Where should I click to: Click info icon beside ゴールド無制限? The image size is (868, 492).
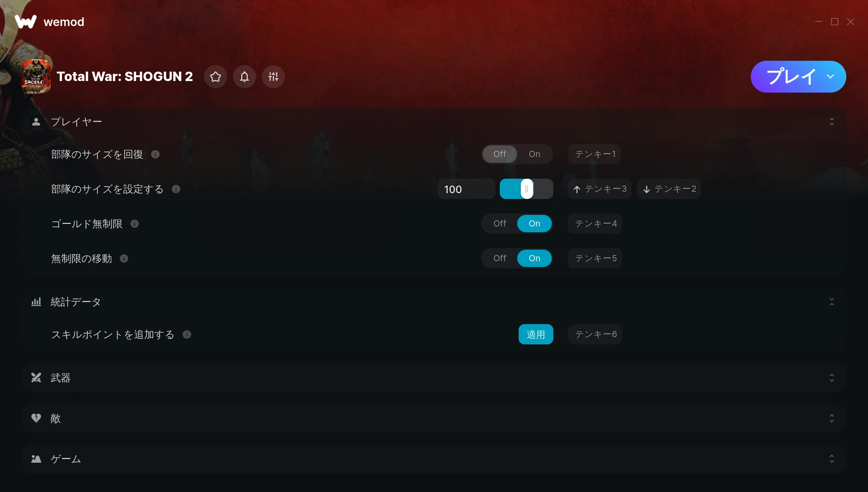[135, 224]
